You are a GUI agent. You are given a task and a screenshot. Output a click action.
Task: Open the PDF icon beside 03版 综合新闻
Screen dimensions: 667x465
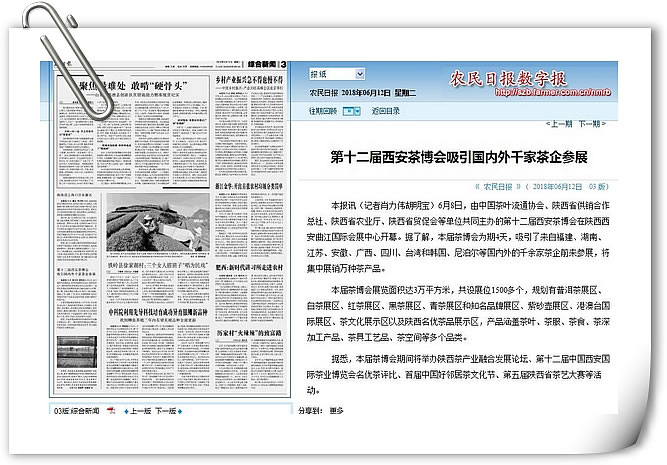coord(111,411)
